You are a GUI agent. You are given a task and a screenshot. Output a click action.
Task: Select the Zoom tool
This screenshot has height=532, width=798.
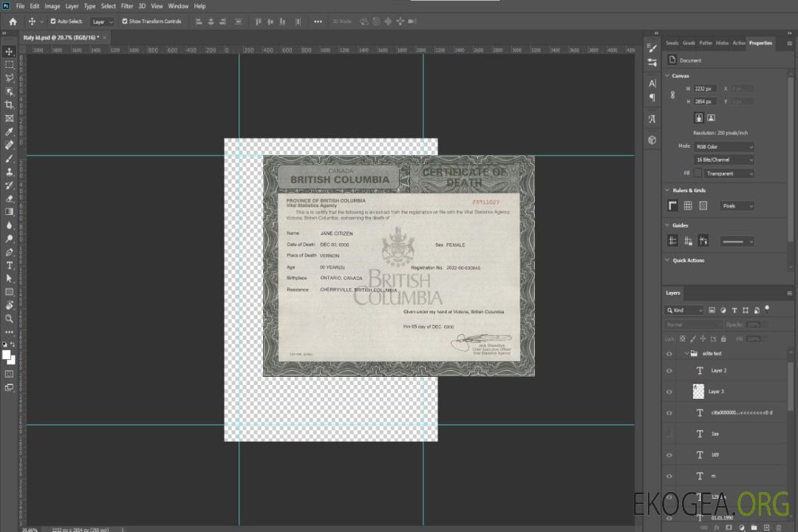point(9,318)
